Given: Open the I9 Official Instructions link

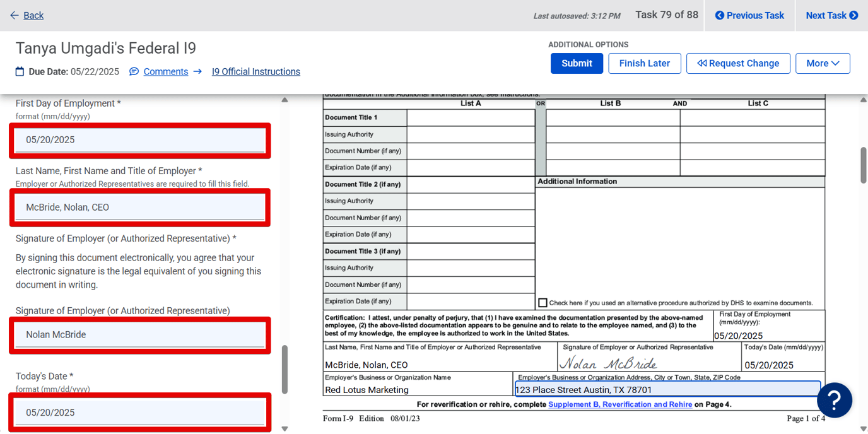Looking at the screenshot, I should coord(255,71).
